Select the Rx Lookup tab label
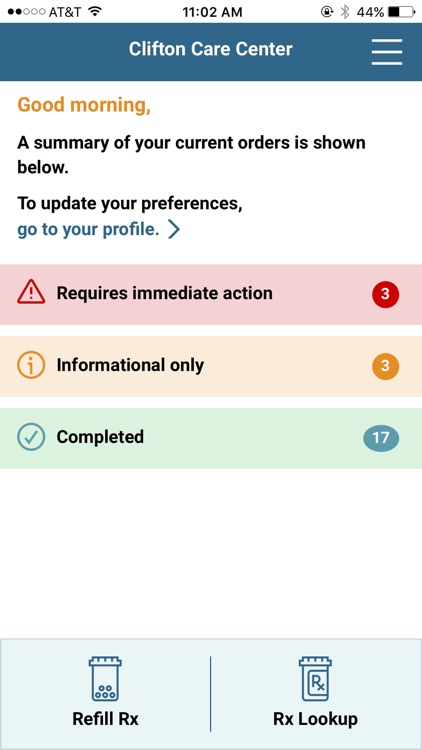The width and height of the screenshot is (422, 750). click(315, 719)
